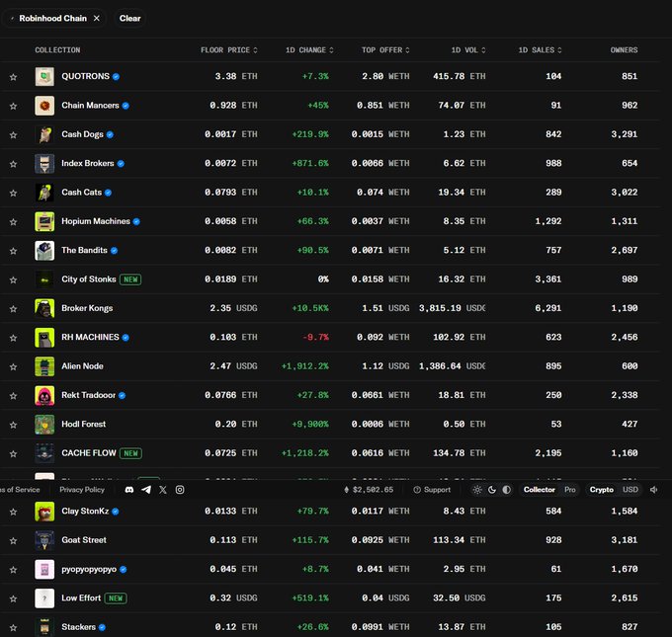
Task: Toggle favorite star for Cash Cats
Action: point(13,193)
